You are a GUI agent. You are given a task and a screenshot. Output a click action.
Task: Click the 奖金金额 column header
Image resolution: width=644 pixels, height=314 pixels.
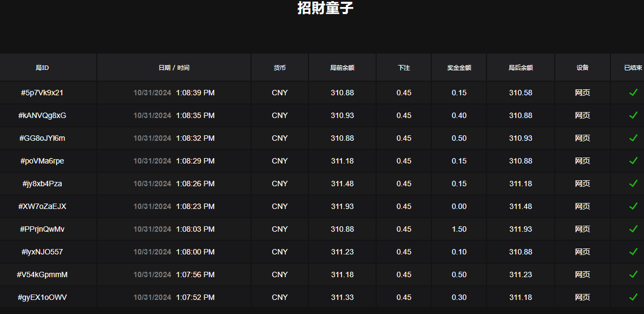[x=458, y=67]
